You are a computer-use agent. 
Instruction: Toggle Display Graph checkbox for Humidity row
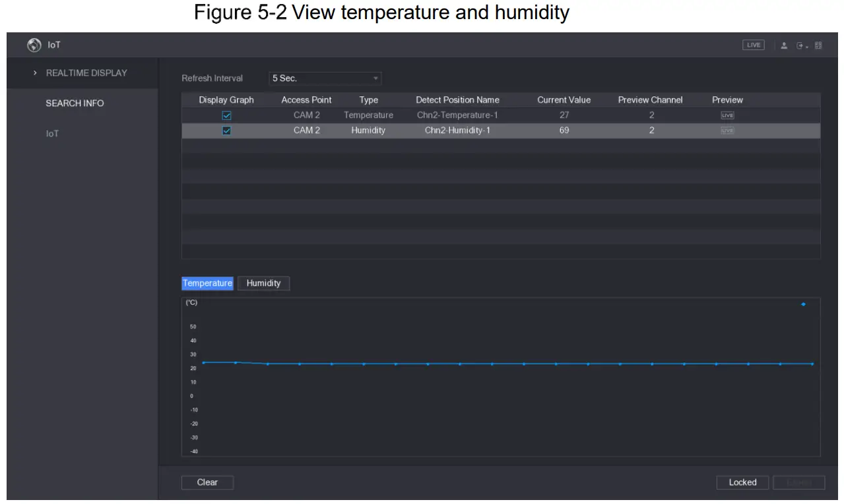[226, 131]
